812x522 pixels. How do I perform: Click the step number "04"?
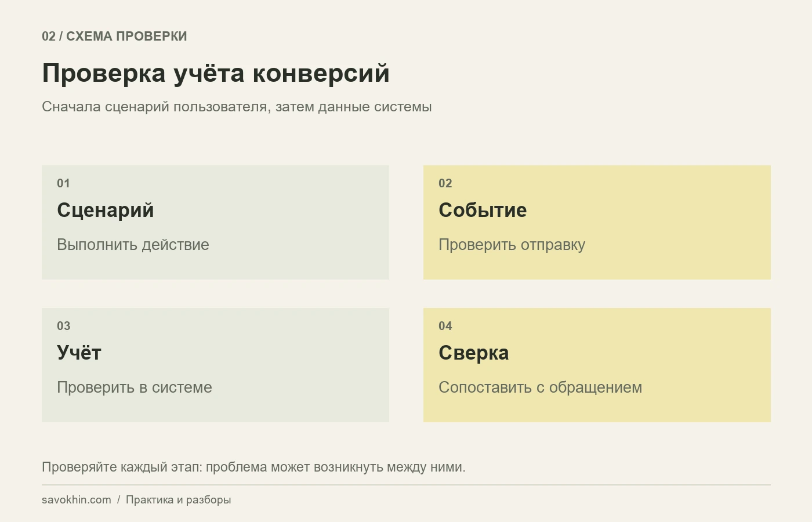pyautogui.click(x=445, y=326)
